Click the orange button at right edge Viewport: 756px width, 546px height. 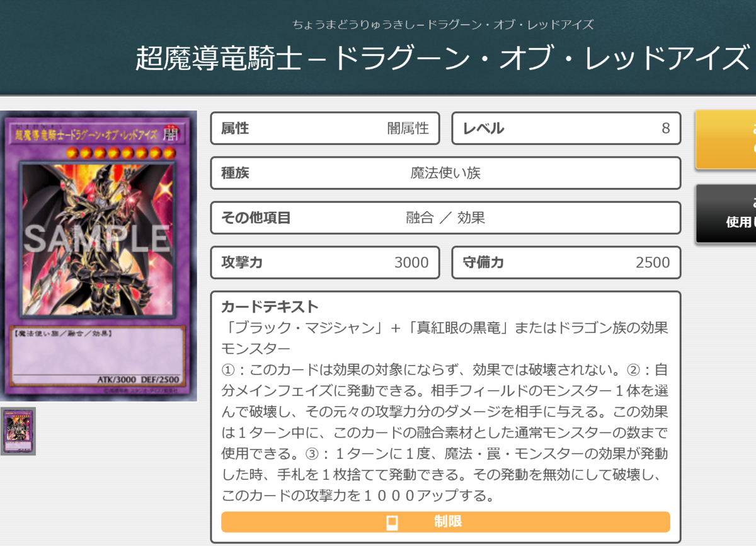coord(726,140)
